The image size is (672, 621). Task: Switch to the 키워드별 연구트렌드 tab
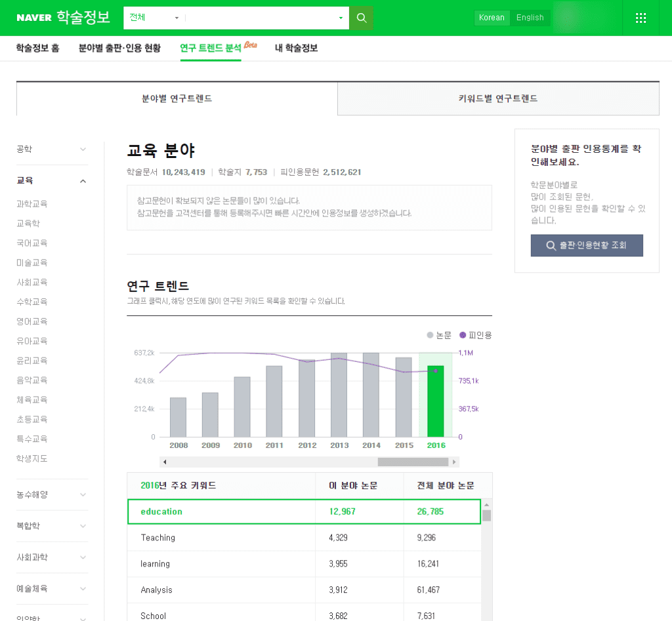[498, 98]
